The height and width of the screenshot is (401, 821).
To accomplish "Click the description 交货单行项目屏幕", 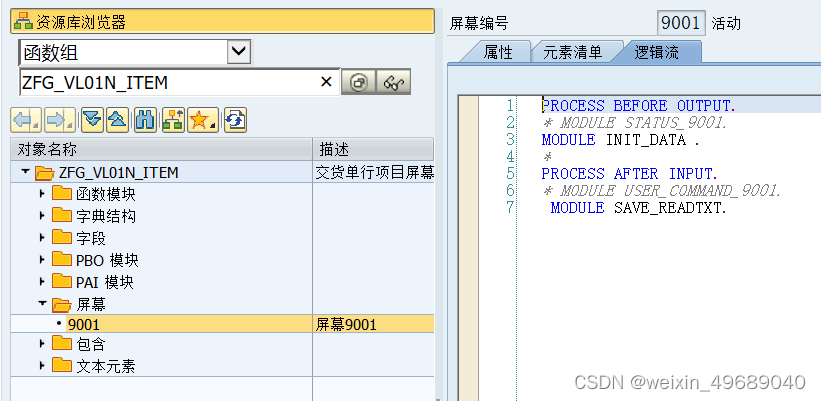I will coord(374,172).
